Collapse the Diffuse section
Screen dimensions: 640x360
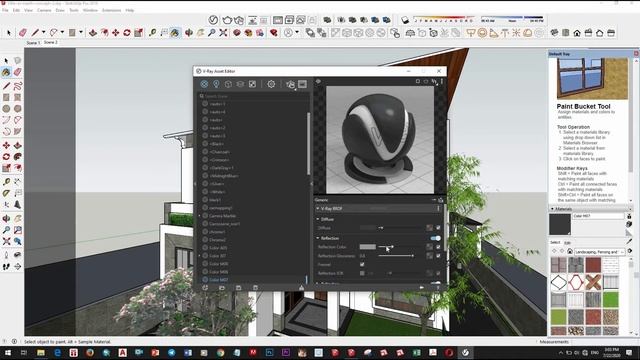point(318,219)
